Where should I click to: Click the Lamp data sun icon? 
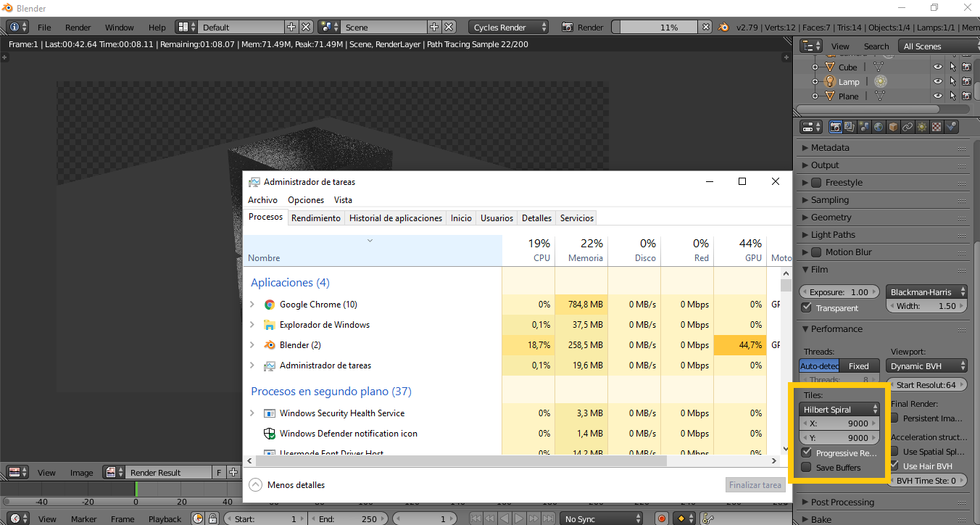880,81
